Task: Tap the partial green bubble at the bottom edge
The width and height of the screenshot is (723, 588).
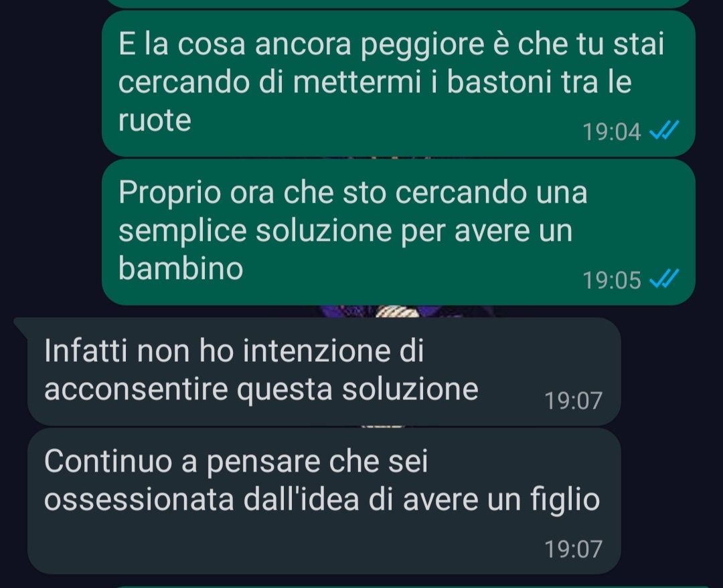Action: [x=398, y=587]
